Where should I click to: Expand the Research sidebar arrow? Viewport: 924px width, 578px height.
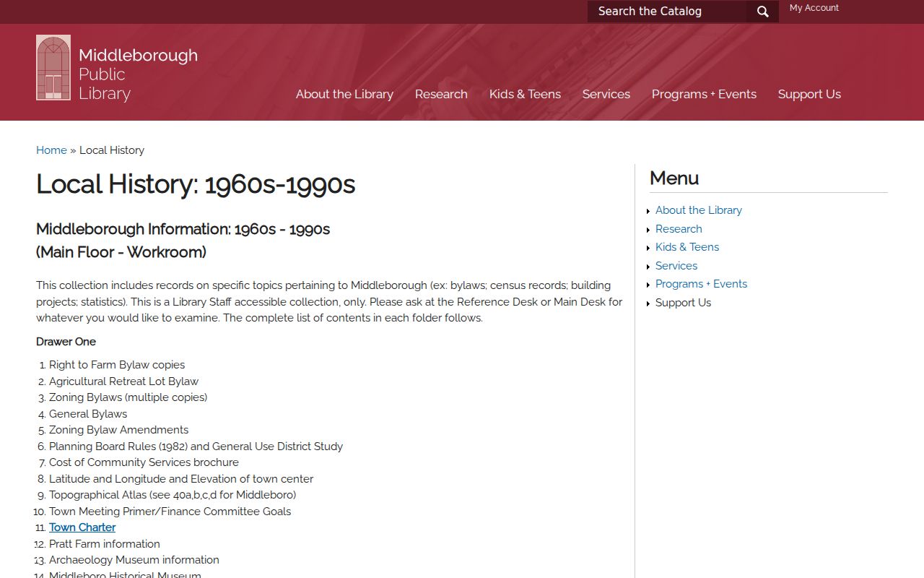[648, 230]
